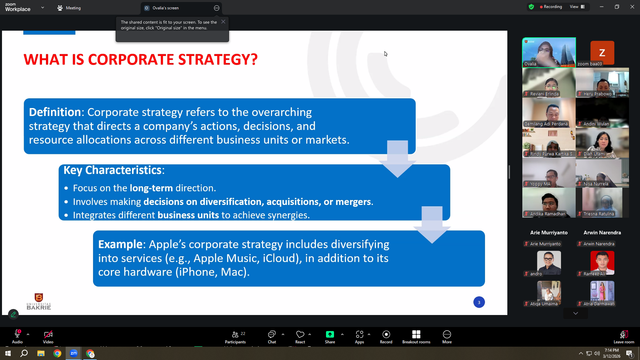Dismiss the shared content fit-to-screen tooltip
Screen dimensions: 640x360
[x=223, y=22]
